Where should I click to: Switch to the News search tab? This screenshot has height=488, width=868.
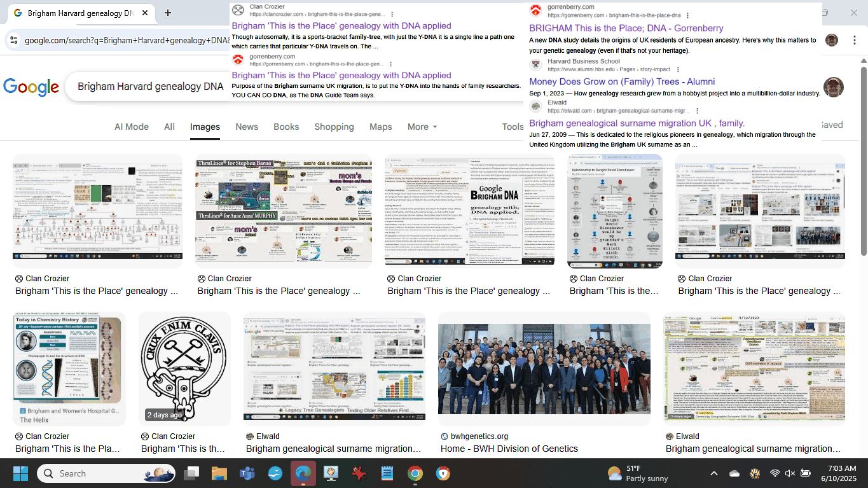click(247, 127)
